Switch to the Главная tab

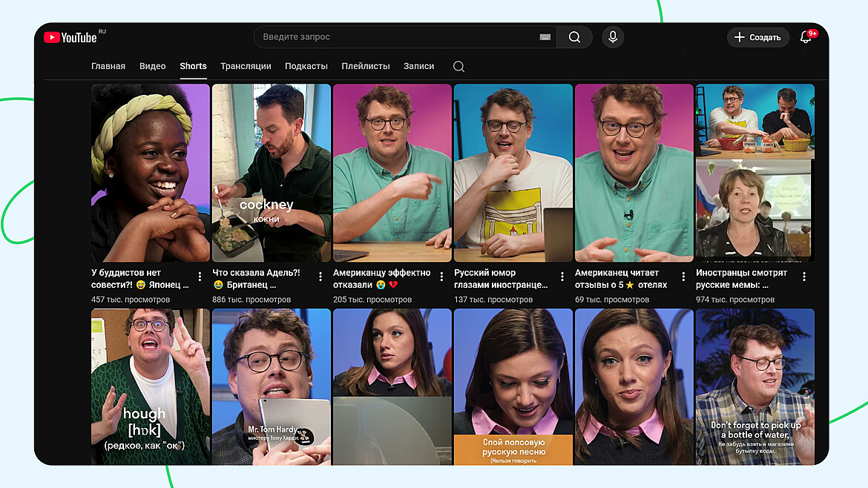(x=108, y=66)
